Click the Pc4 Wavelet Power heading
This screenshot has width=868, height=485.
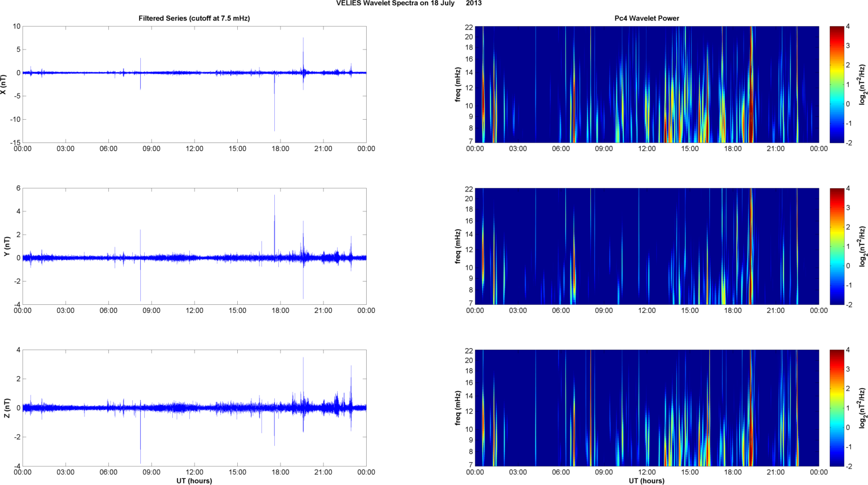[x=646, y=18]
